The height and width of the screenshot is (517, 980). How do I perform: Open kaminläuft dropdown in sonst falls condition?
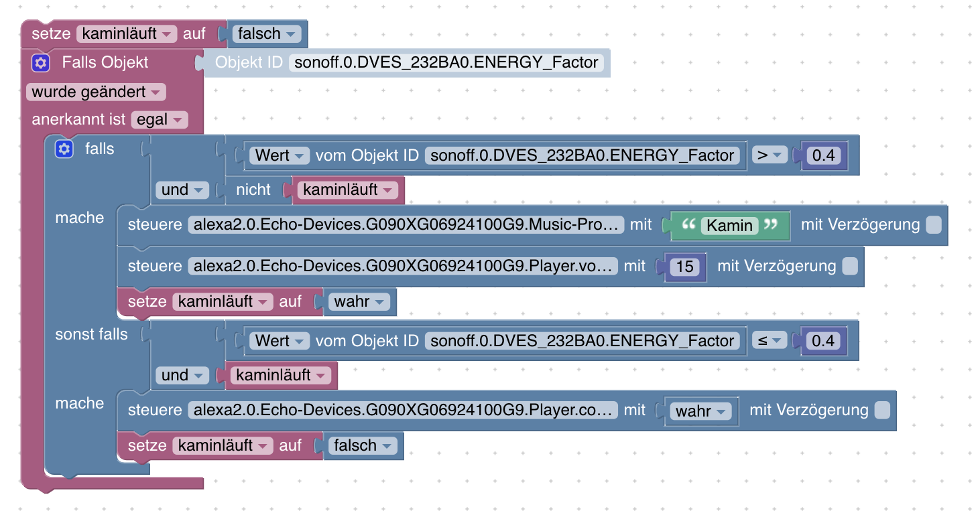click(281, 376)
